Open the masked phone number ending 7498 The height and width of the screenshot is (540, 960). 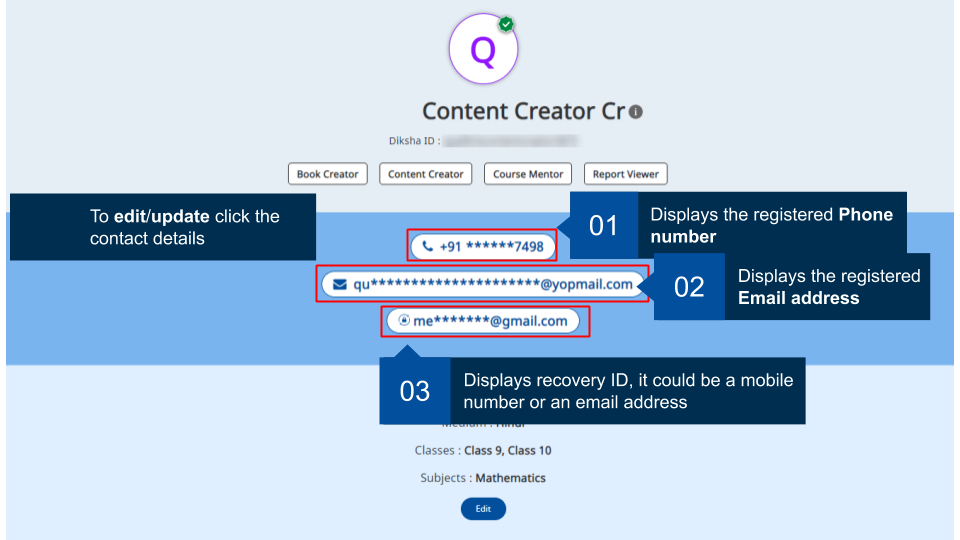pyautogui.click(x=493, y=246)
